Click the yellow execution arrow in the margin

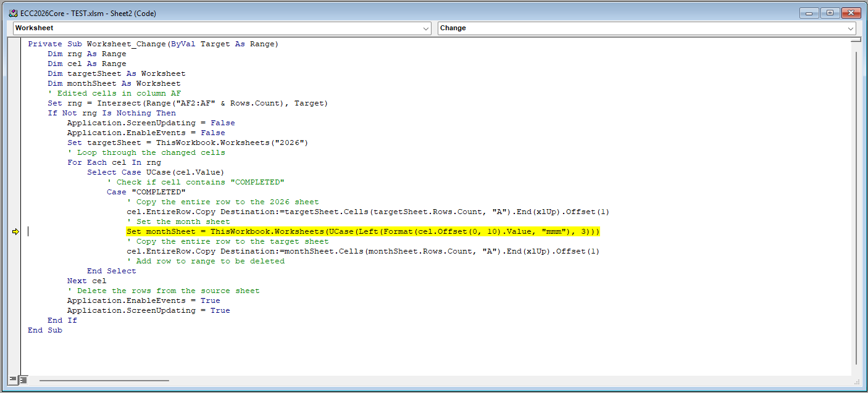(x=14, y=231)
